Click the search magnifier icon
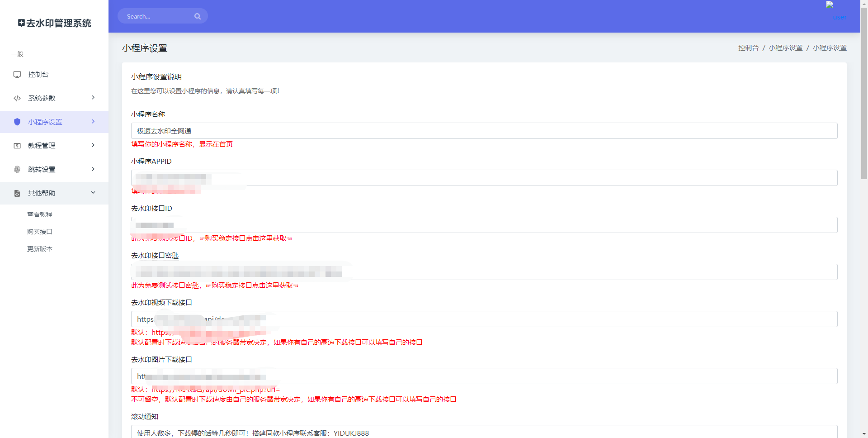Image resolution: width=868 pixels, height=438 pixels. 198,16
